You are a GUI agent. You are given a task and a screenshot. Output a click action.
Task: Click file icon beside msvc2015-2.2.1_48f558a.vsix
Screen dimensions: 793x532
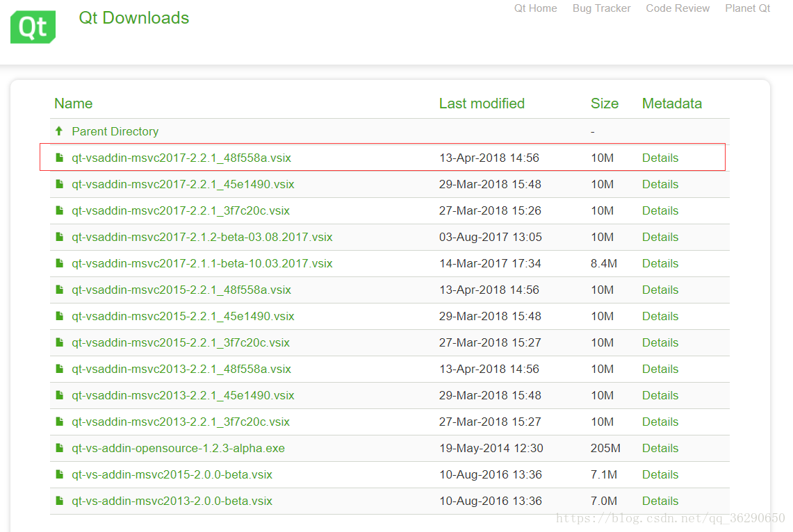pos(60,290)
